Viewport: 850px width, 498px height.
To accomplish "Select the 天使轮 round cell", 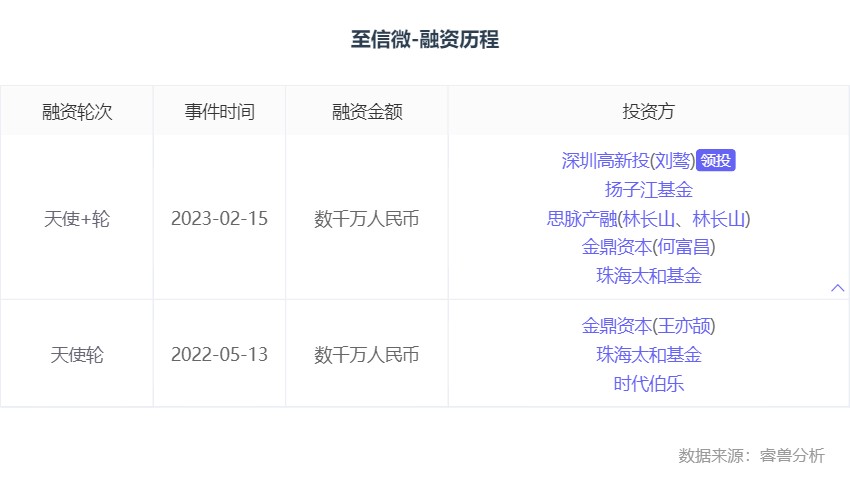I will click(77, 354).
